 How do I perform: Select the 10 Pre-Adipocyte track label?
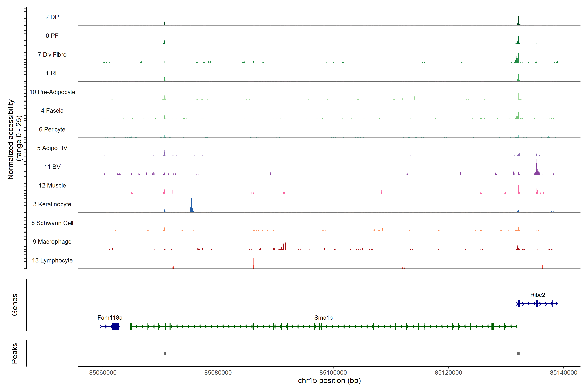tap(52, 92)
